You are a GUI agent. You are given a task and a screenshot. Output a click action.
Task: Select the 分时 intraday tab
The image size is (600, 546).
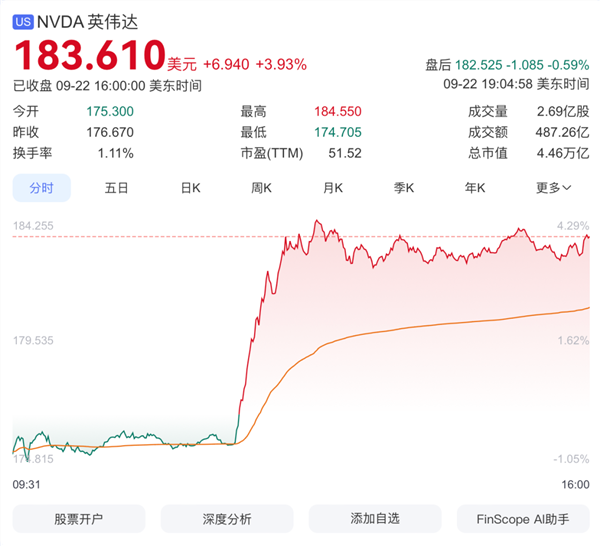(x=42, y=188)
